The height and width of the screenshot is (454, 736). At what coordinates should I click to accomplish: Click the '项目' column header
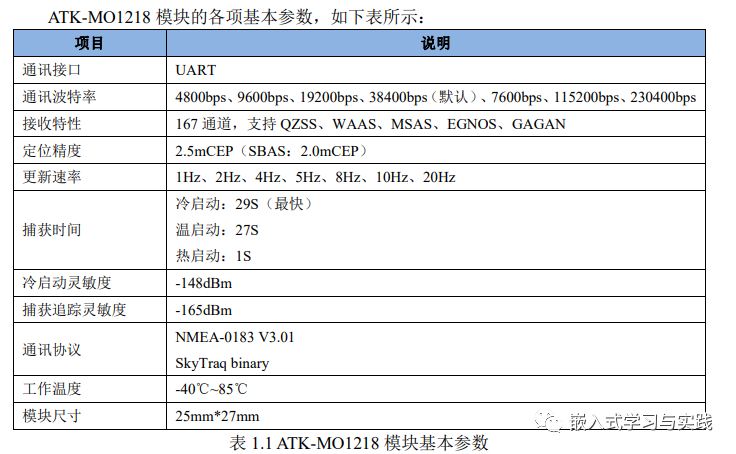89,43
